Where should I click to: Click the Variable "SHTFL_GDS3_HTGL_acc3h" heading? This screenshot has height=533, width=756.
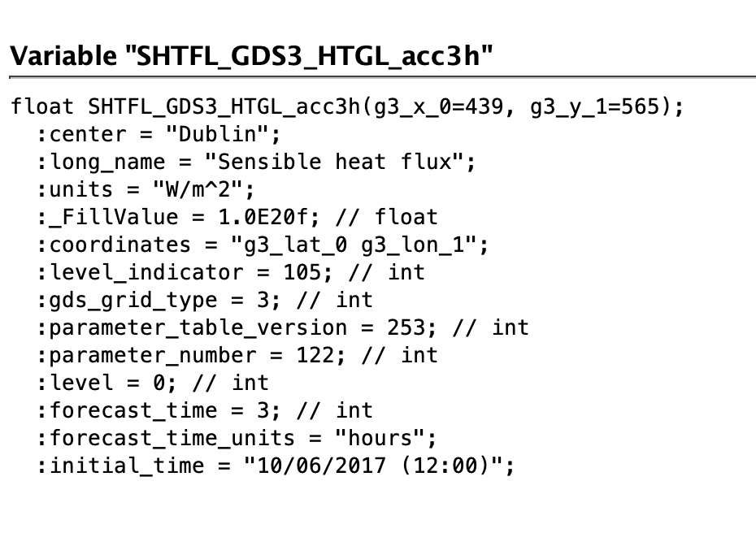point(251,56)
